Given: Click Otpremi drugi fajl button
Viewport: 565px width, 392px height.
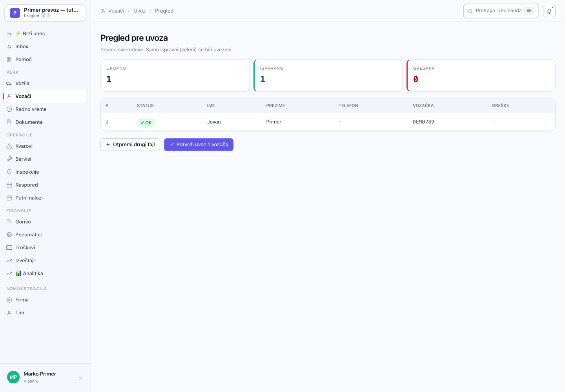Looking at the screenshot, I should 130,145.
